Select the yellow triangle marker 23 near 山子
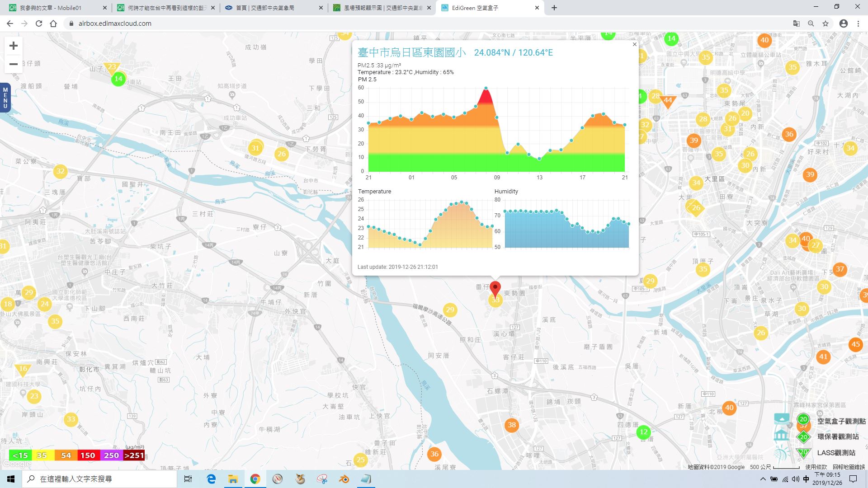Screen dimensions: 868x488 pyautogui.click(x=112, y=68)
